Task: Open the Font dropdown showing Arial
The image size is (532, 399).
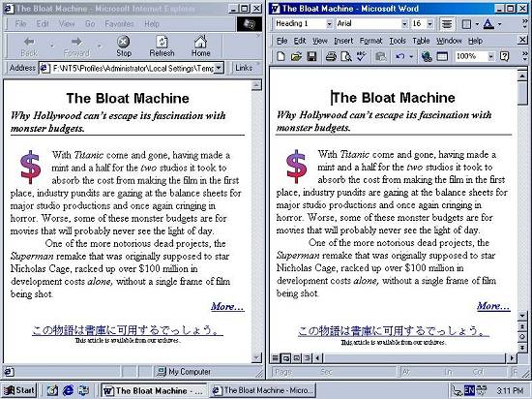Action: [x=404, y=24]
